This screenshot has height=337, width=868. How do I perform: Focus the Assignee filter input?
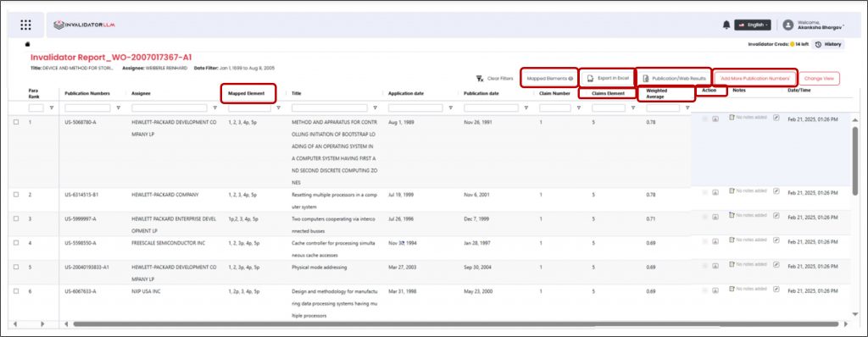[x=170, y=108]
